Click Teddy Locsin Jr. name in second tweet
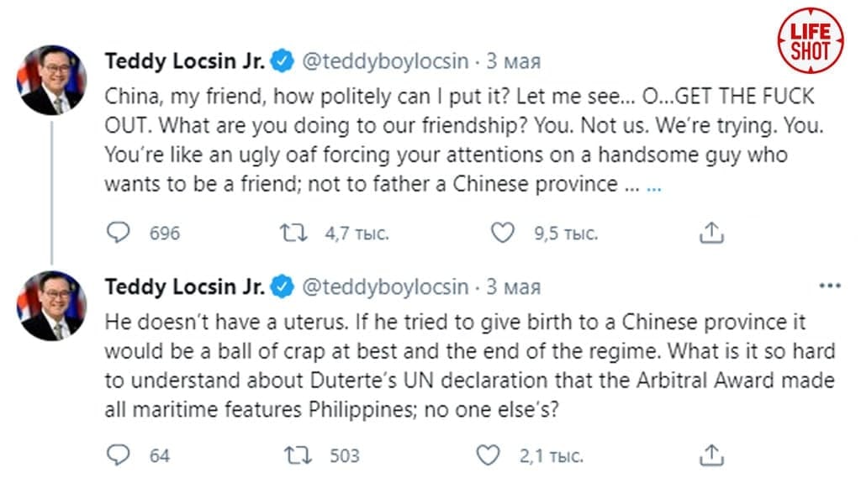The image size is (861, 504). 185,286
